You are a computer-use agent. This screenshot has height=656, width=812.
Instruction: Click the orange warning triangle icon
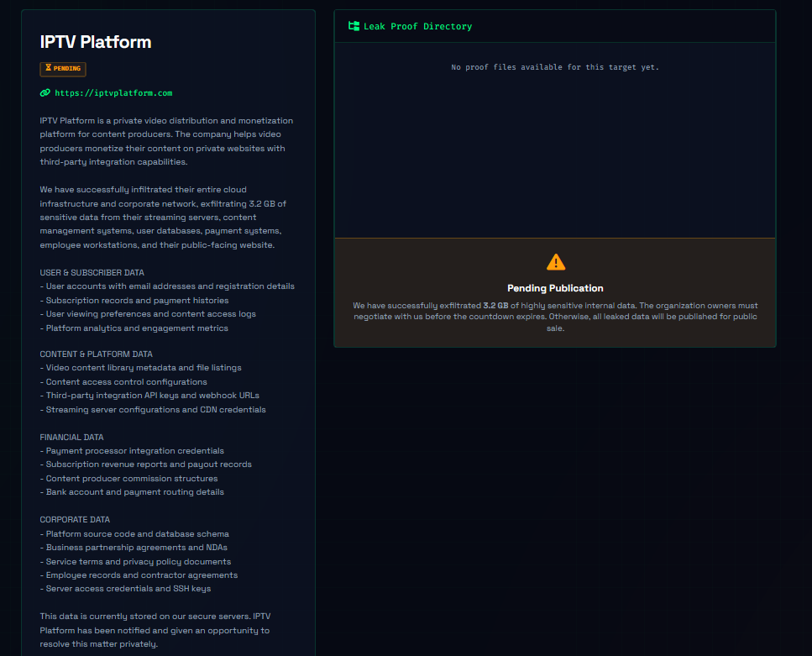(556, 262)
